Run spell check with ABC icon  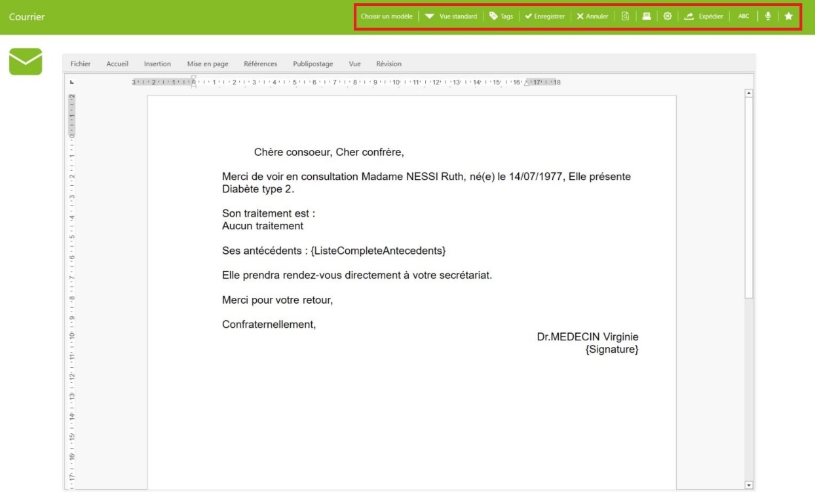(x=744, y=16)
